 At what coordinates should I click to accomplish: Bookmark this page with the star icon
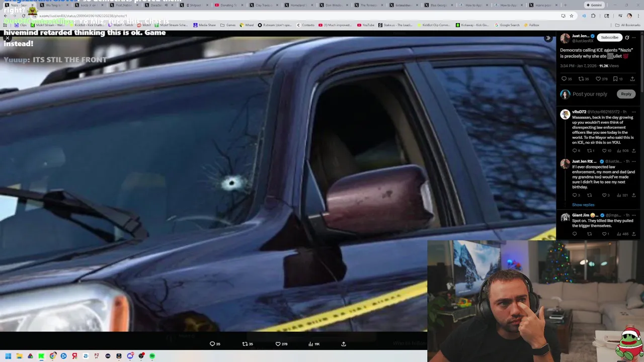(x=571, y=16)
